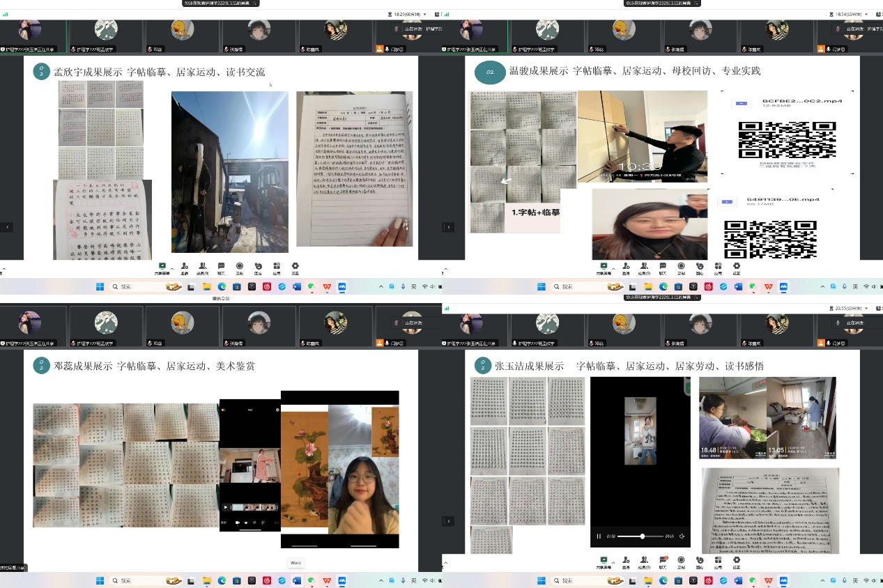The width and height of the screenshot is (883, 588).
Task: Click QR code below BCFBE2 video file
Action: click(x=787, y=139)
